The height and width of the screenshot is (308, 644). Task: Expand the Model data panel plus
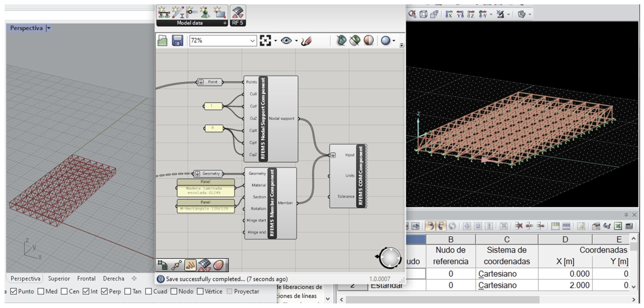tap(225, 23)
